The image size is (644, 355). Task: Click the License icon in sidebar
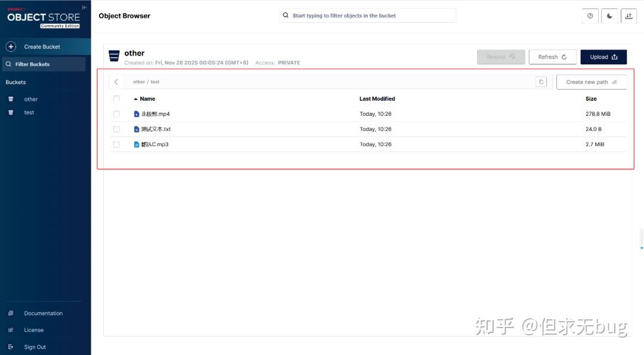pos(11,330)
